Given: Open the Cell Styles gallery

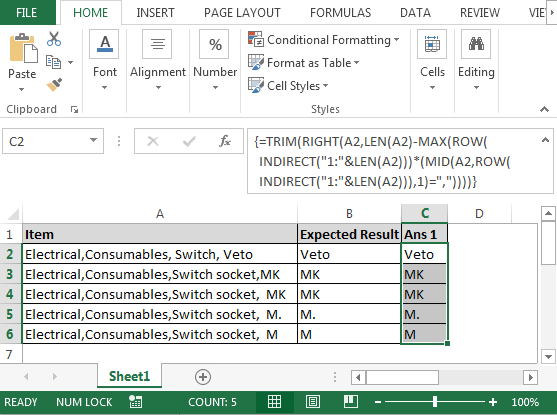Looking at the screenshot, I should (288, 86).
